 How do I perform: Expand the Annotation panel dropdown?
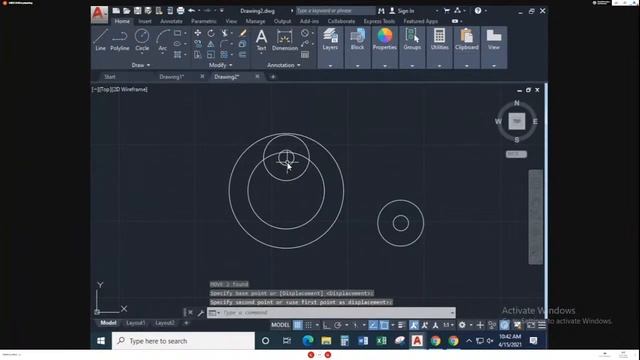pos(284,65)
